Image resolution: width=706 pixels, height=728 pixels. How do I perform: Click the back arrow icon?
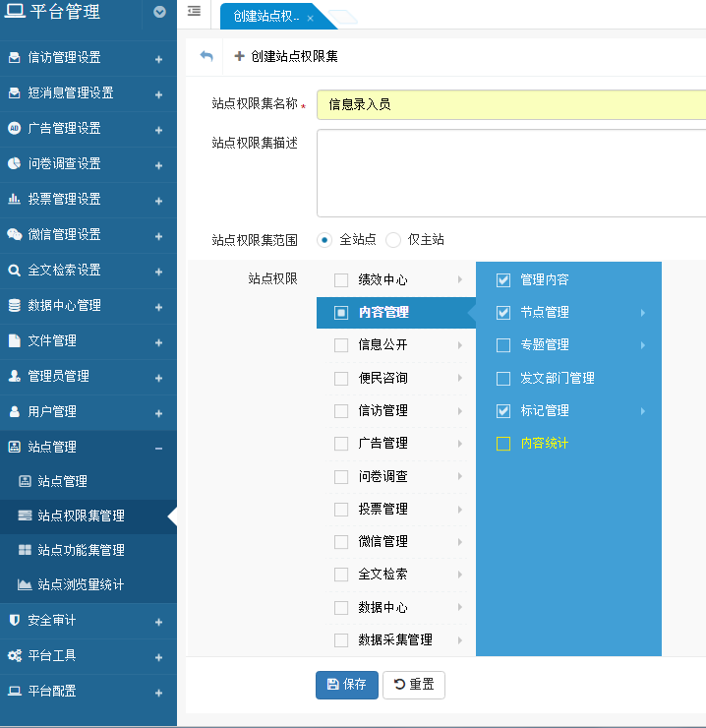coord(206,57)
